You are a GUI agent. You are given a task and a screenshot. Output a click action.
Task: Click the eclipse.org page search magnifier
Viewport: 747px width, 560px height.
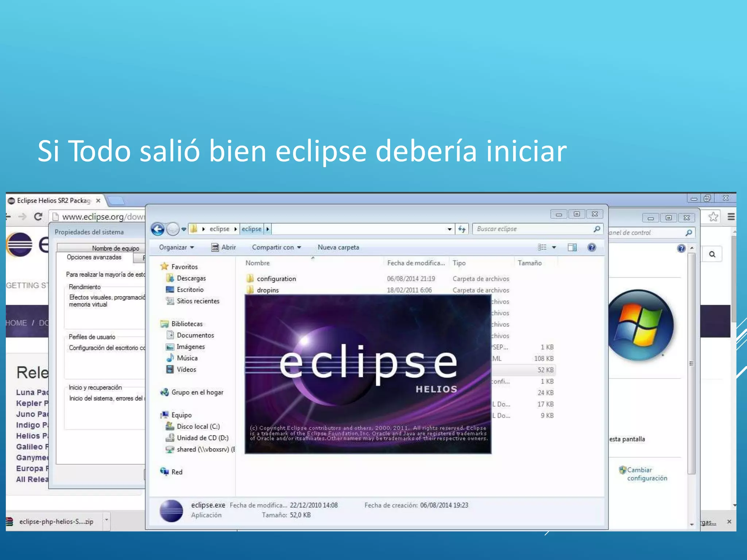[712, 254]
